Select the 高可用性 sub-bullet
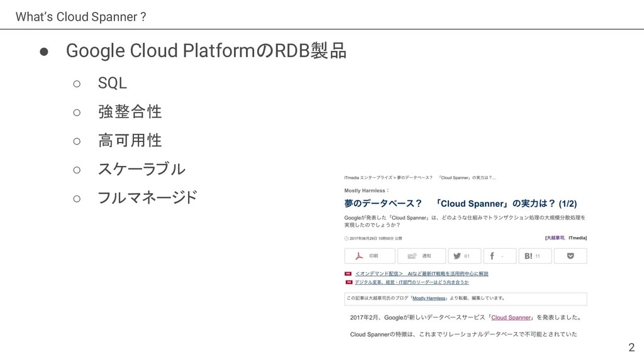This screenshot has height=362, width=644. [130, 140]
